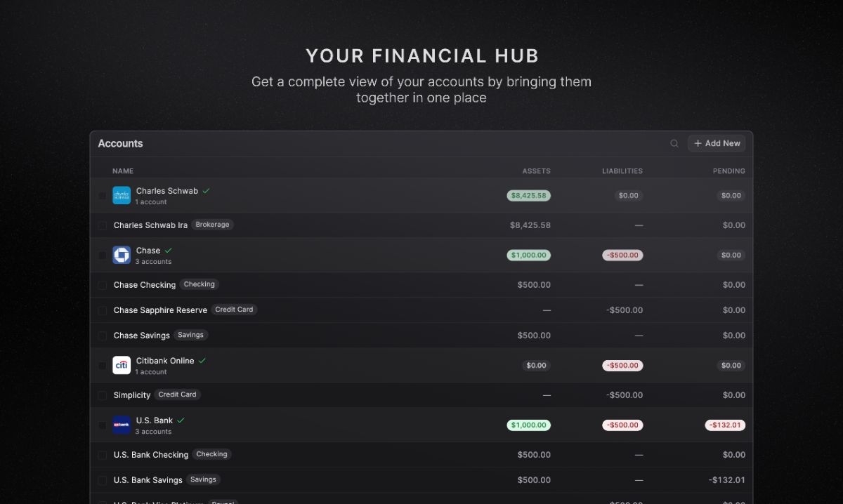Click the Charles Schwab logo icon
This screenshot has height=504, width=843.
click(x=122, y=195)
